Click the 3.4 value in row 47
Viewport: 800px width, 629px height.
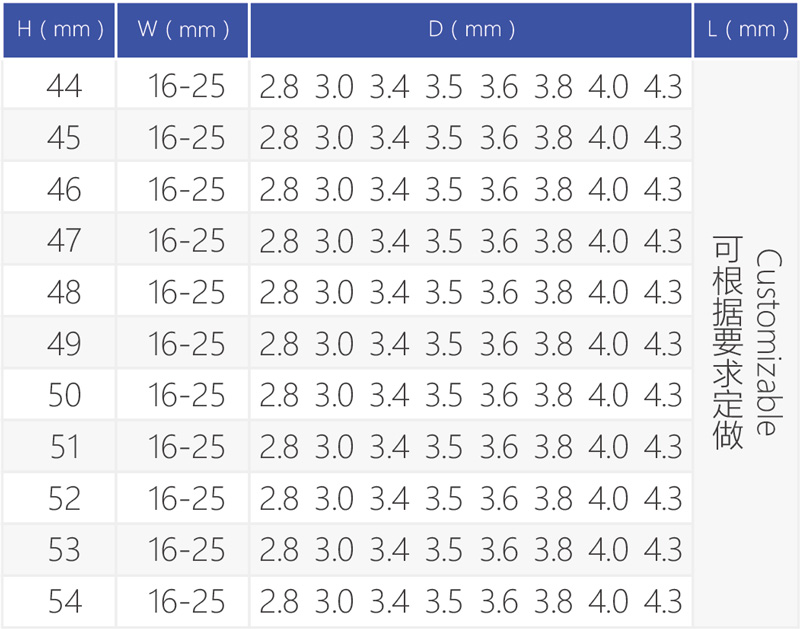(x=389, y=241)
